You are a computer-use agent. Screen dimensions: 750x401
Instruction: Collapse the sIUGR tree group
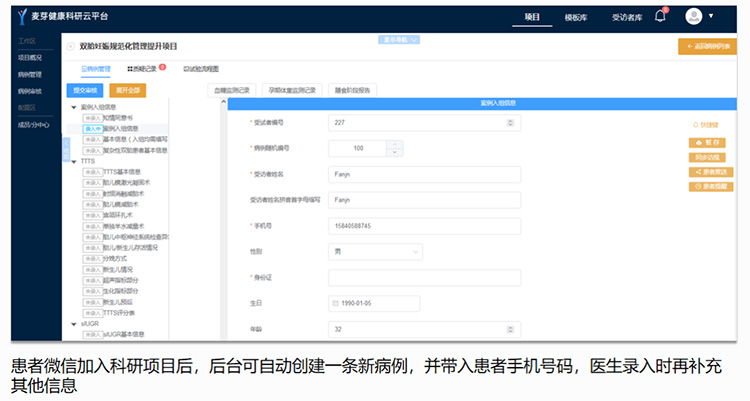pyautogui.click(x=74, y=324)
